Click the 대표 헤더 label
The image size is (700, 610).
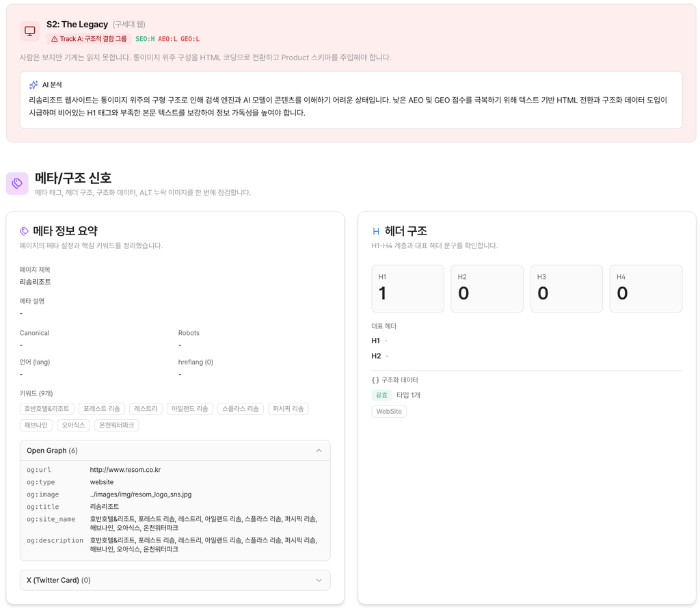coord(384,326)
